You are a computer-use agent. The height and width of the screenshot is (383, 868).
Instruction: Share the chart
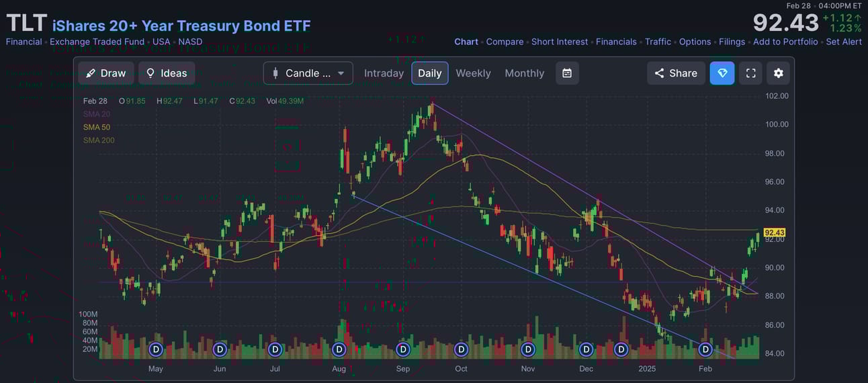click(x=677, y=73)
